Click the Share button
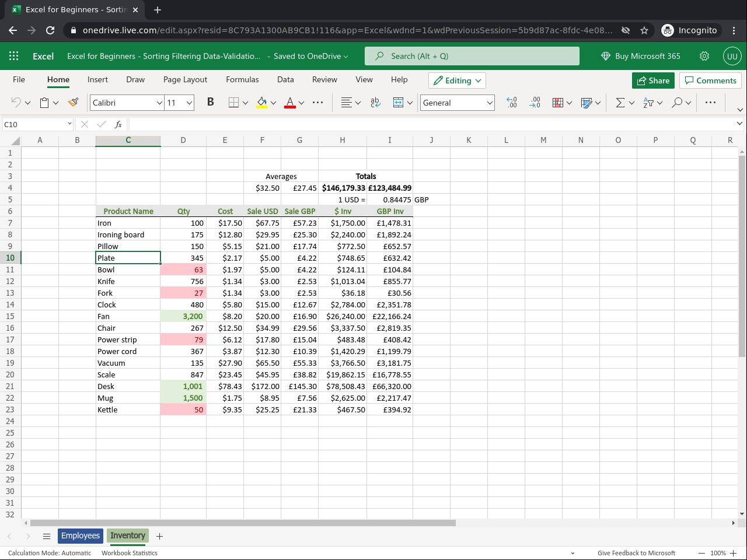Image resolution: width=747 pixels, height=560 pixels. 653,80
